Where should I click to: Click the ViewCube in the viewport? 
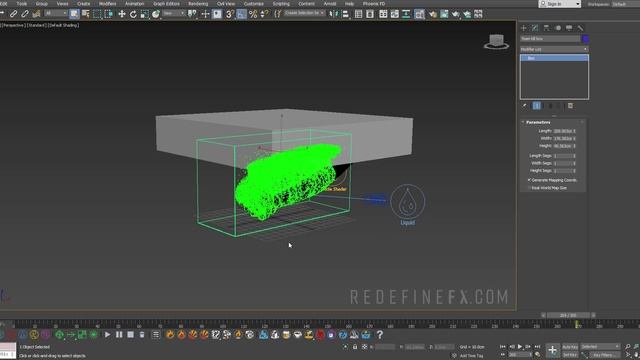tap(496, 42)
